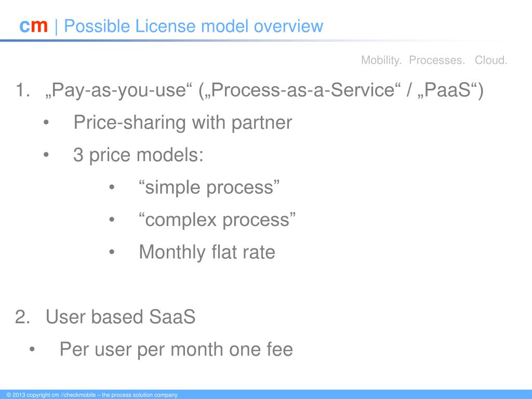Select the 'complex process' sub-bullet
The height and width of the screenshot is (399, 532).
point(218,220)
